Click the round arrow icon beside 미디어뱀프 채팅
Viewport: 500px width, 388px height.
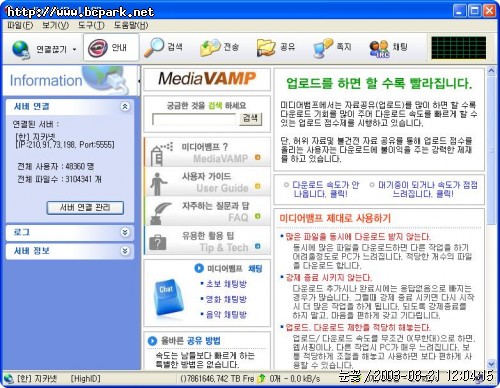pos(199,268)
